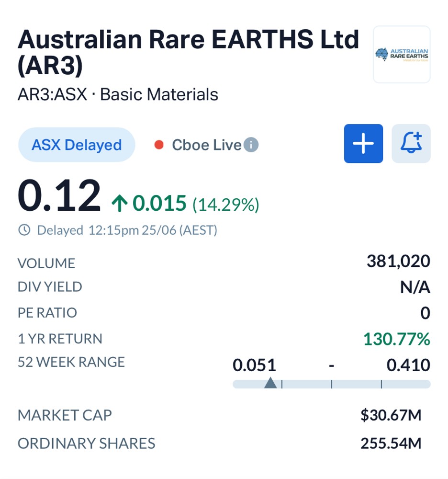Click the percentage change (14.29%)
Screen dimensions: 448x479
tap(226, 205)
